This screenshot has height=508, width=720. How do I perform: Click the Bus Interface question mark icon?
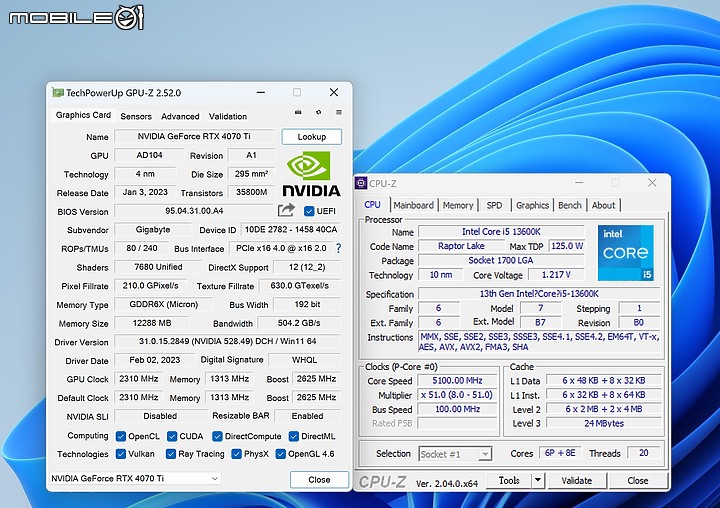pyautogui.click(x=338, y=248)
